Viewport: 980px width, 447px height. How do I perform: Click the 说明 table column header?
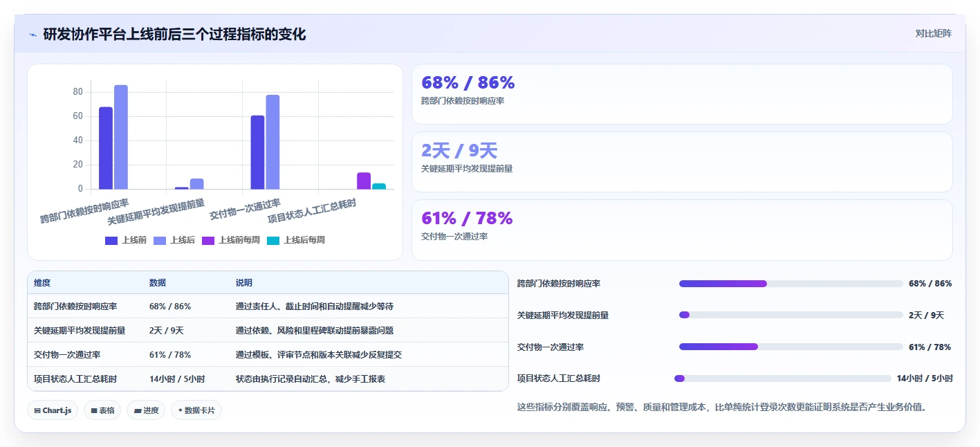click(x=244, y=283)
